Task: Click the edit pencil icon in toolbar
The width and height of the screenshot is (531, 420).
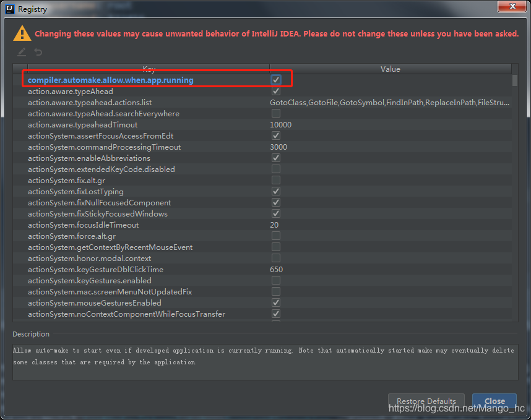Action: click(x=22, y=52)
